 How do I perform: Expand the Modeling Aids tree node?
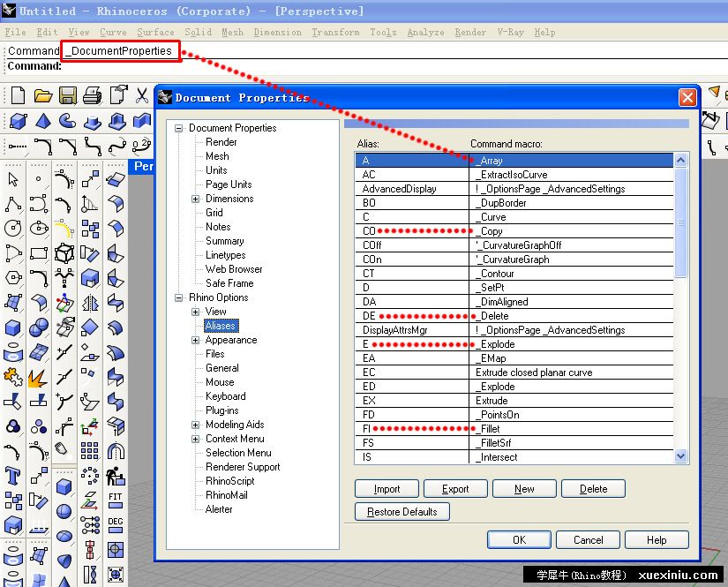(196, 425)
